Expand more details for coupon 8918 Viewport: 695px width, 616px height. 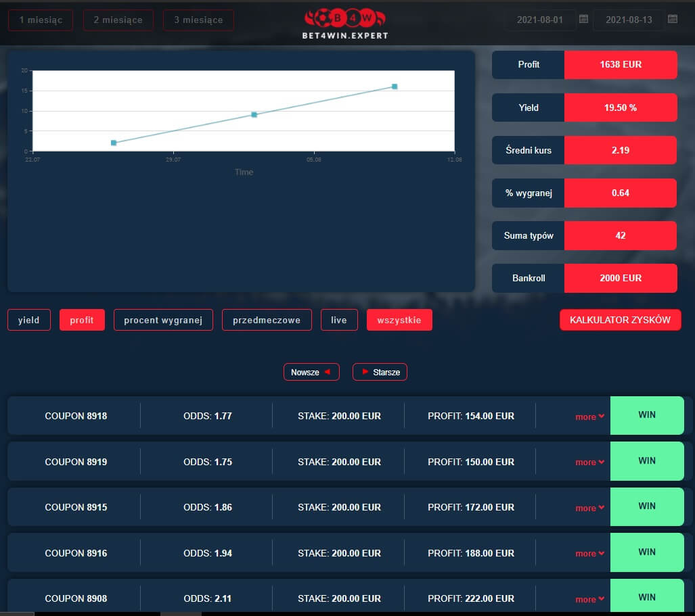(x=589, y=417)
